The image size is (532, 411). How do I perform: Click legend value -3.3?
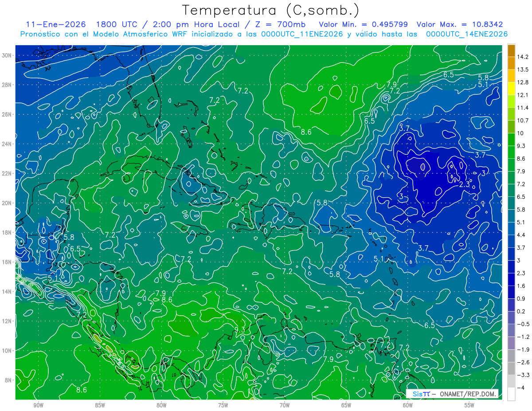[524, 375]
